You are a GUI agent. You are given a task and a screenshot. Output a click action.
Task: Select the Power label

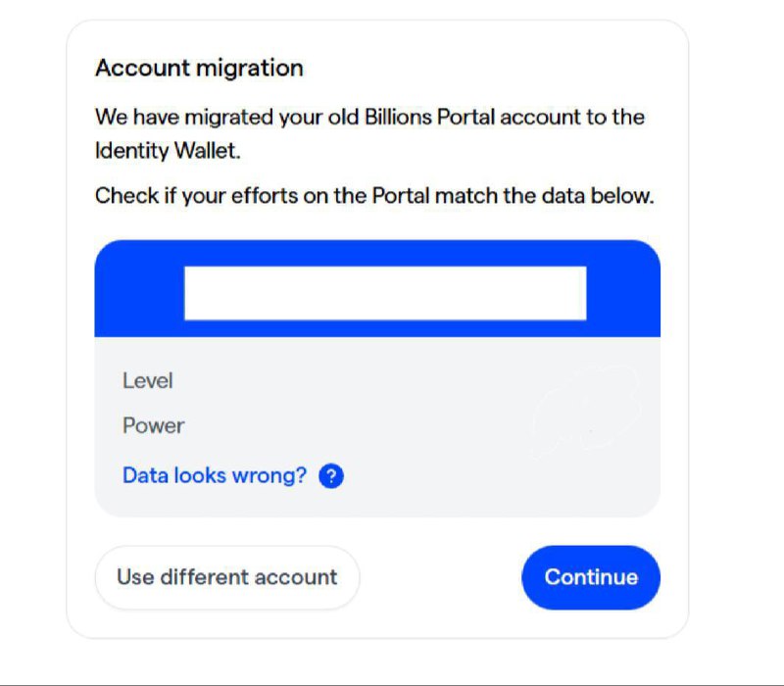pos(153,425)
